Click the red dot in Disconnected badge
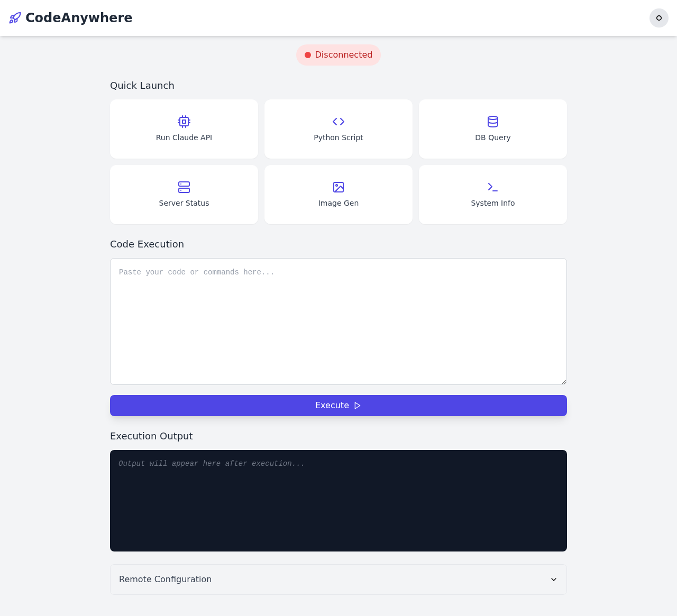 (x=307, y=54)
